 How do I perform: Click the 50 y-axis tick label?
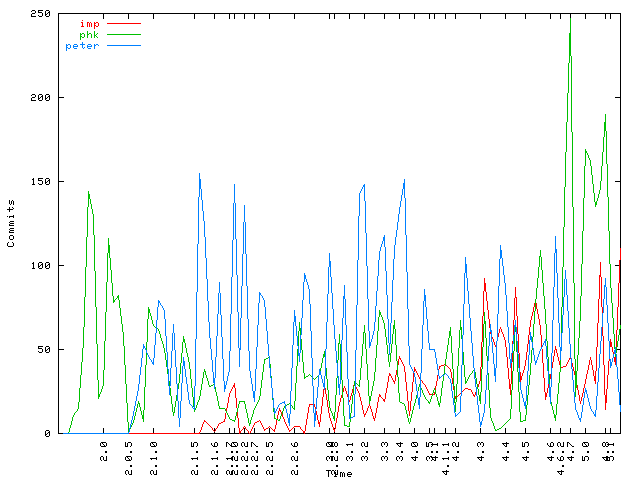coord(45,350)
